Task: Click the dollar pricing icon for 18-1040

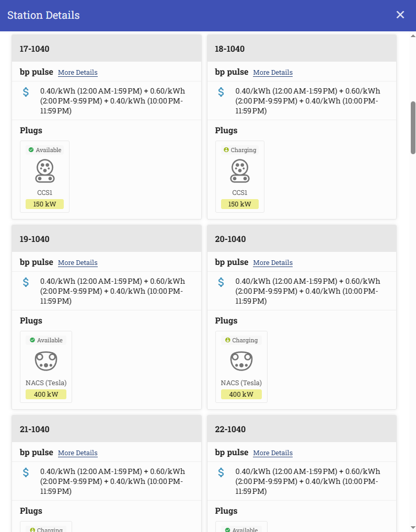Action: pos(221,92)
